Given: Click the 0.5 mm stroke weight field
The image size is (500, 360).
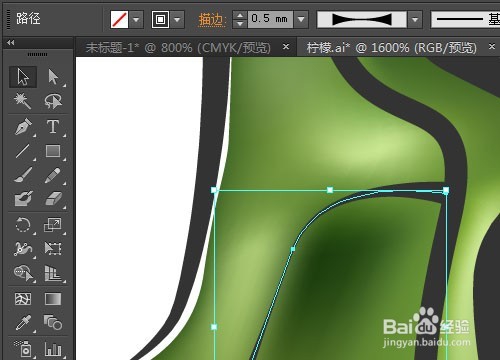Looking at the screenshot, I should click(x=270, y=19).
